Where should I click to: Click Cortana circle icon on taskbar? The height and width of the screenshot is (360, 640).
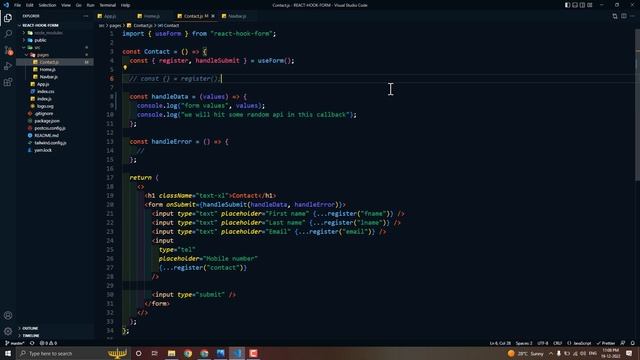click(x=138, y=353)
